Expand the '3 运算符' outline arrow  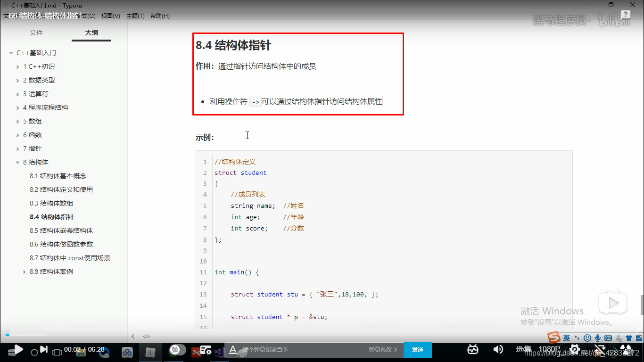click(18, 94)
